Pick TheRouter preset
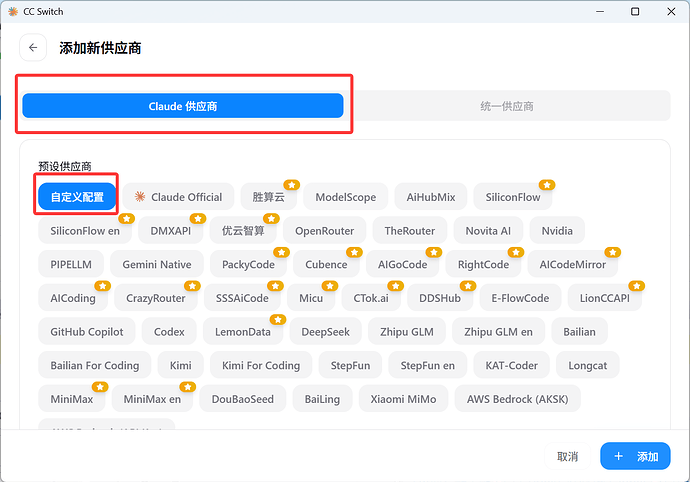This screenshot has width=690, height=482. tap(410, 231)
